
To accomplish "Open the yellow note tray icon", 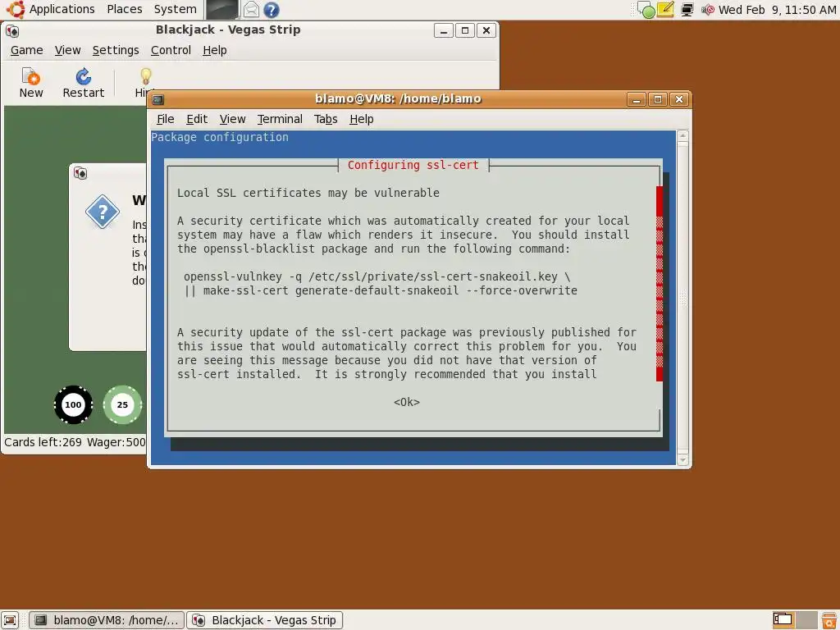I will tap(665, 9).
